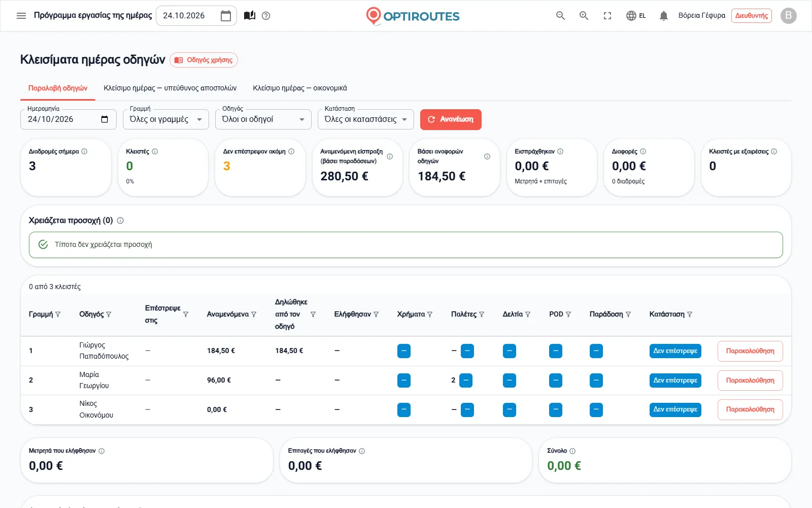Switch to Κλείσιμο ημέρας – υπεύθυνος αποστολών tab
The height and width of the screenshot is (508, 812).
coord(170,88)
